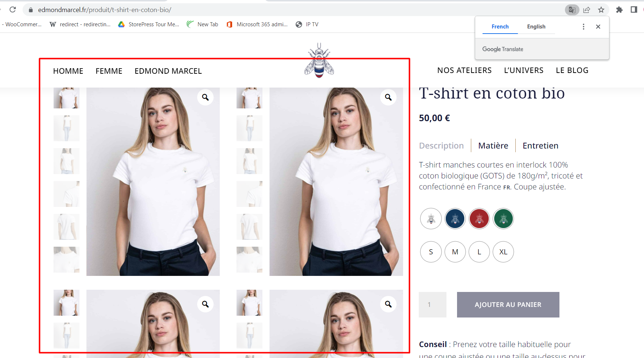Select full-body jeans thumbnail in right gallery
Screen dimensions: 644x358
click(x=249, y=128)
